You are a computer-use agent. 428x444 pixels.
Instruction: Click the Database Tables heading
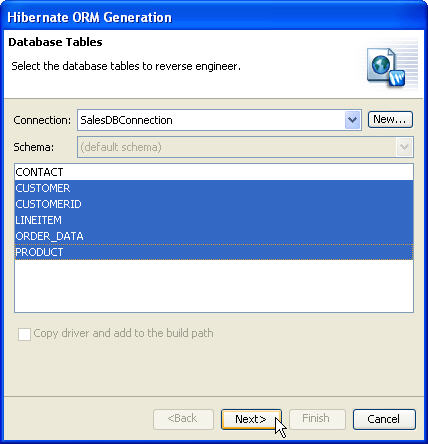point(55,42)
